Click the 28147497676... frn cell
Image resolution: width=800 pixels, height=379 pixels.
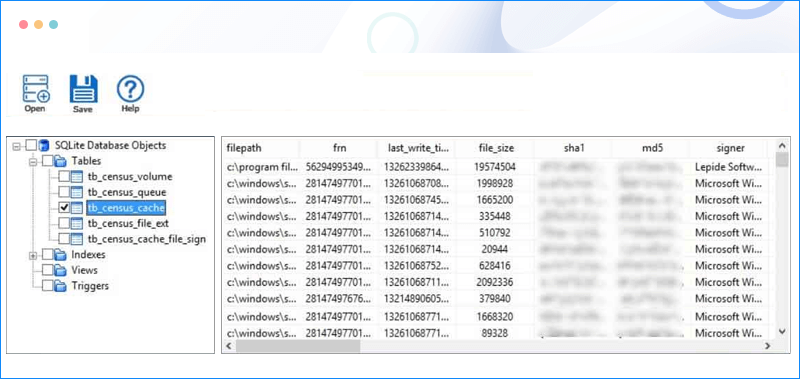coord(339,298)
